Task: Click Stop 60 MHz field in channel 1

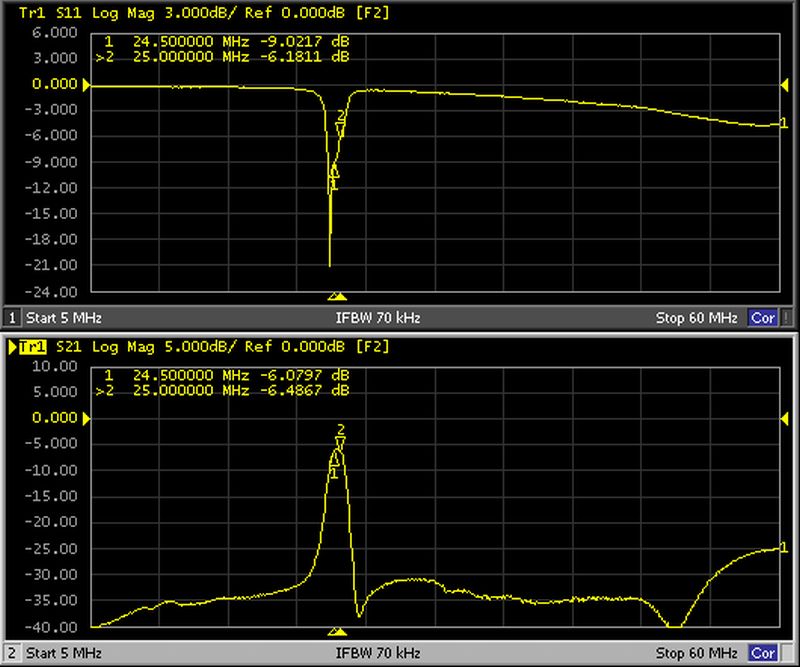Action: point(696,318)
